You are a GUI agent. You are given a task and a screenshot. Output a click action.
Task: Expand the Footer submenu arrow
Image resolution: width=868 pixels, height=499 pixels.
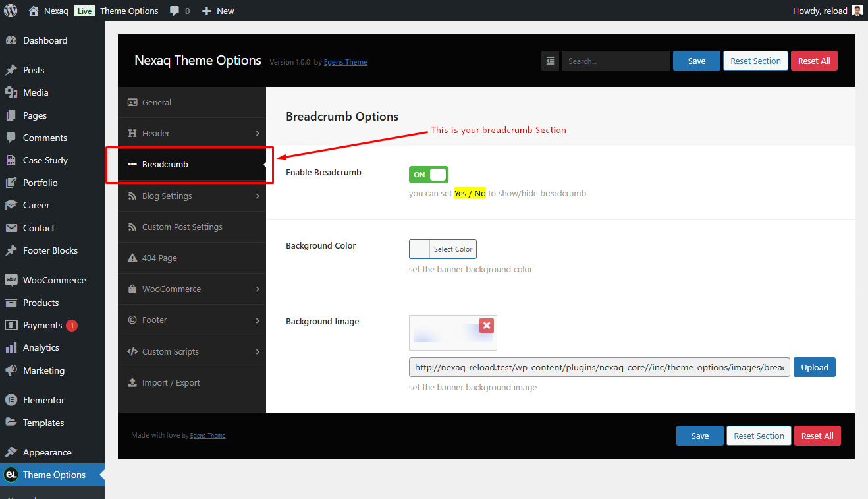(x=258, y=320)
